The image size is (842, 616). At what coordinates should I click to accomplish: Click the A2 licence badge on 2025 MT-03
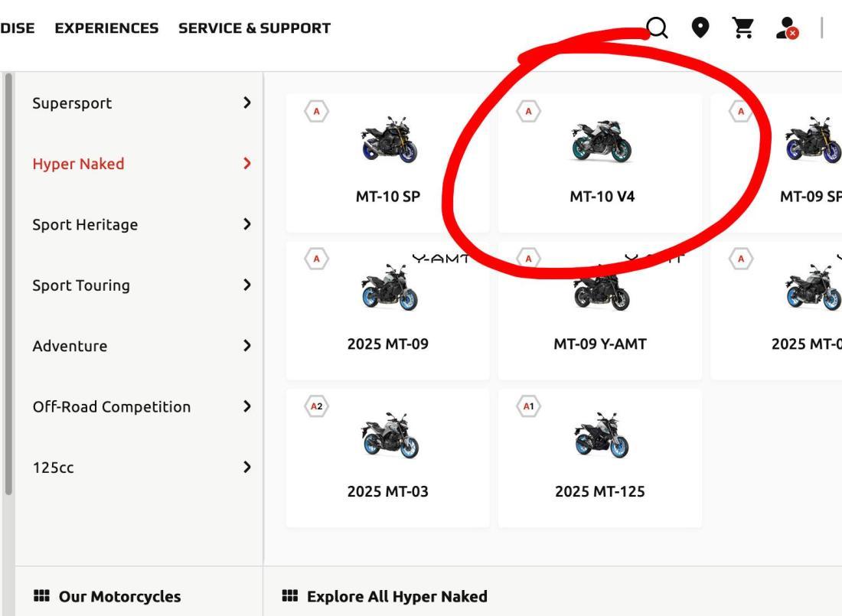click(x=315, y=406)
